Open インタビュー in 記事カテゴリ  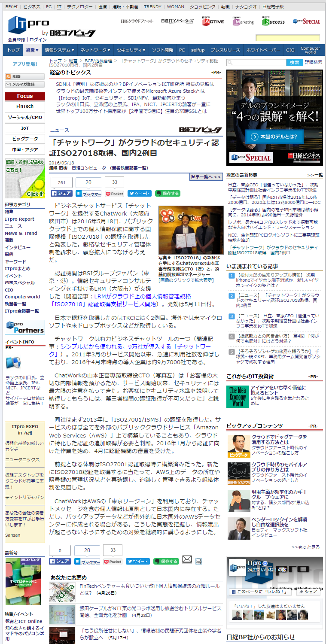(18, 247)
